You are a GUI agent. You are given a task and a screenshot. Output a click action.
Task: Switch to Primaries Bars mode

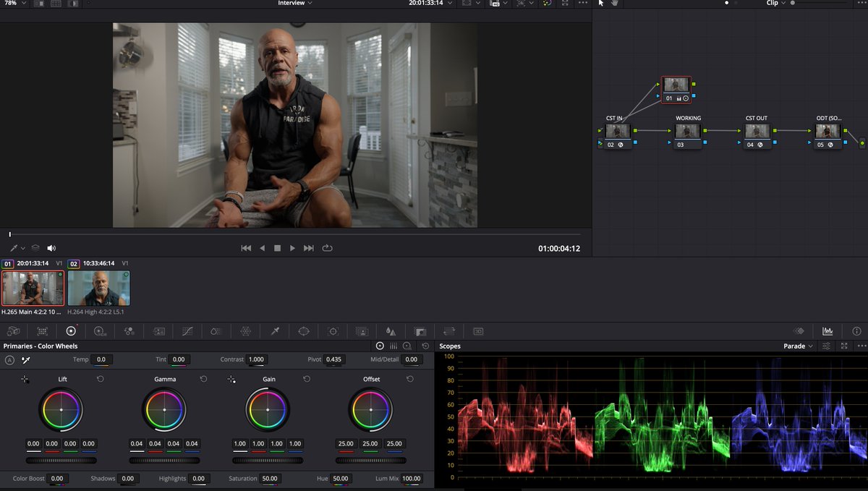pyautogui.click(x=393, y=346)
